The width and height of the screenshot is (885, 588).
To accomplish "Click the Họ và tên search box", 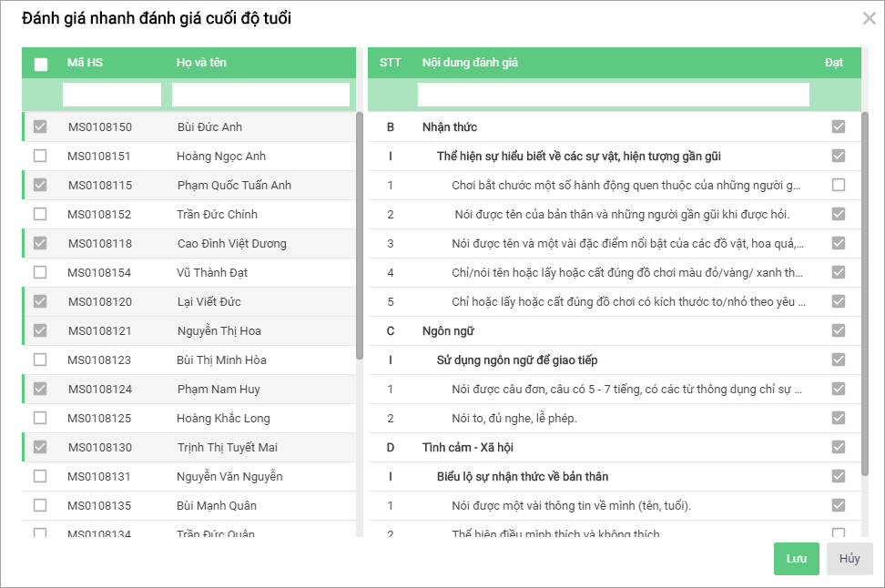I will tap(260, 95).
